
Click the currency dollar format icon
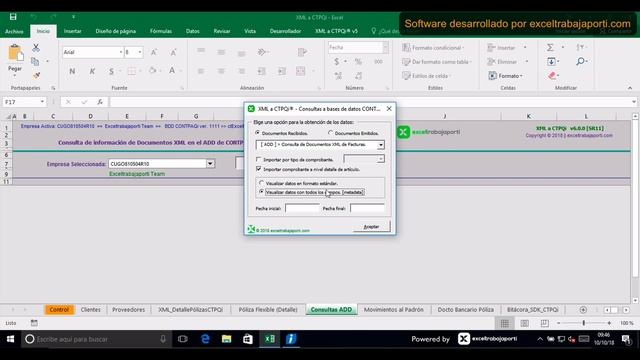(336, 62)
